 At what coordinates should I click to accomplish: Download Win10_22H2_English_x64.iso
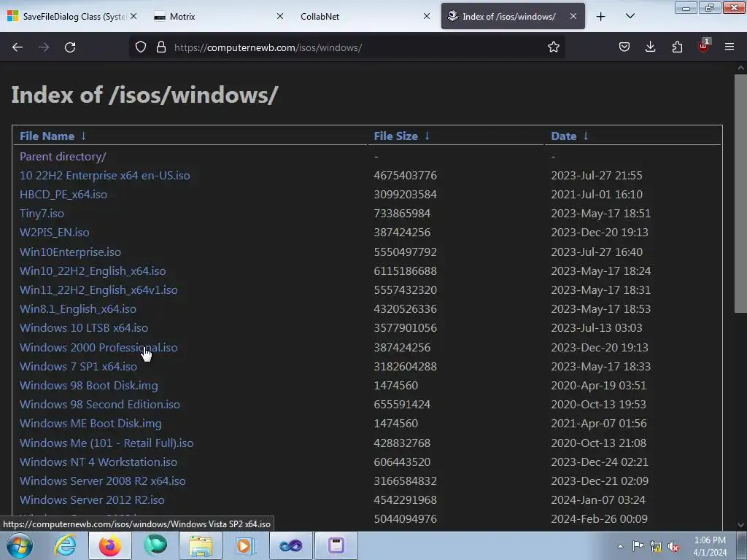coord(93,271)
